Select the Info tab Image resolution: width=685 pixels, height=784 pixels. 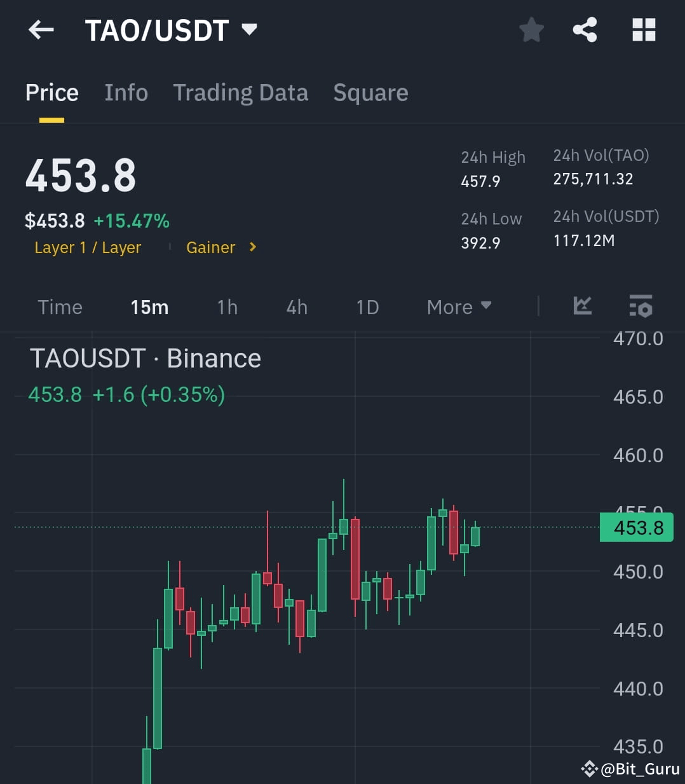[126, 92]
